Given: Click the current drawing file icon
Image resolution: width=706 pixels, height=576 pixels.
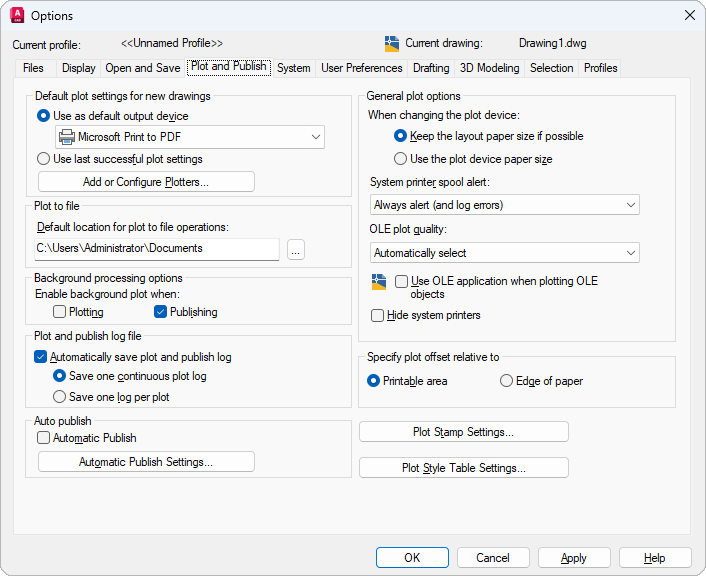Looking at the screenshot, I should [392, 44].
